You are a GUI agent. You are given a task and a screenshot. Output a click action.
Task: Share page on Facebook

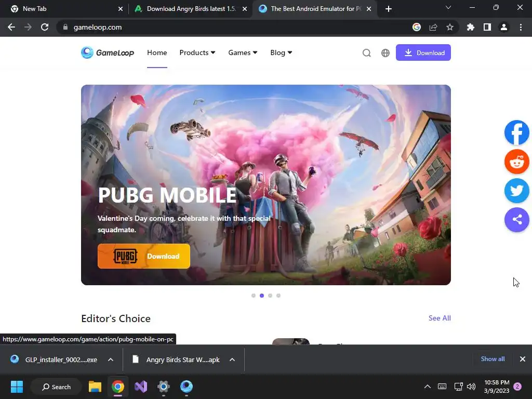coord(517,132)
